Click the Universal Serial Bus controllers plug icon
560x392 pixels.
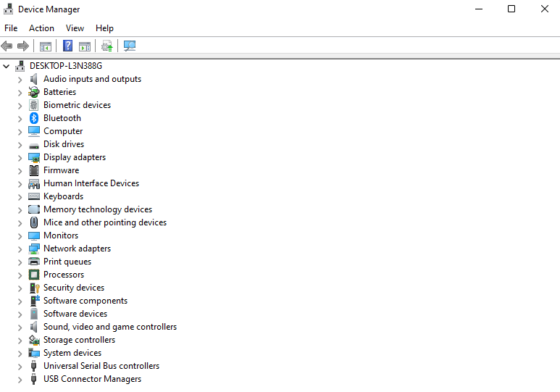[x=34, y=366]
